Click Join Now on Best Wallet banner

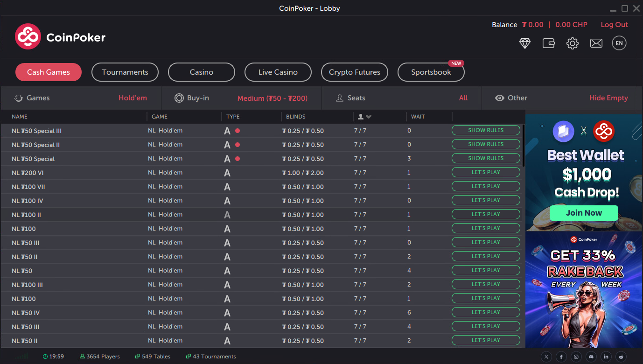point(584,213)
